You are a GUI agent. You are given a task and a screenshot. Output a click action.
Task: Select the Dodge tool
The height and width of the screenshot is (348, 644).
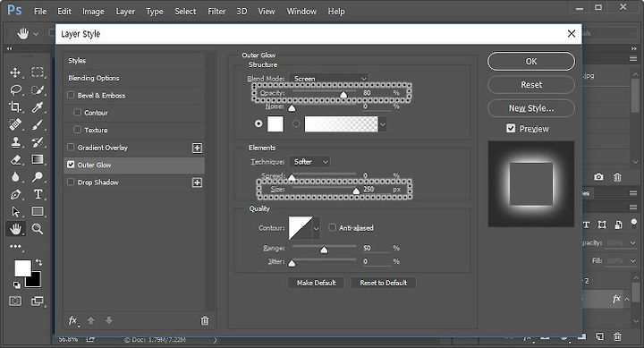(x=38, y=176)
